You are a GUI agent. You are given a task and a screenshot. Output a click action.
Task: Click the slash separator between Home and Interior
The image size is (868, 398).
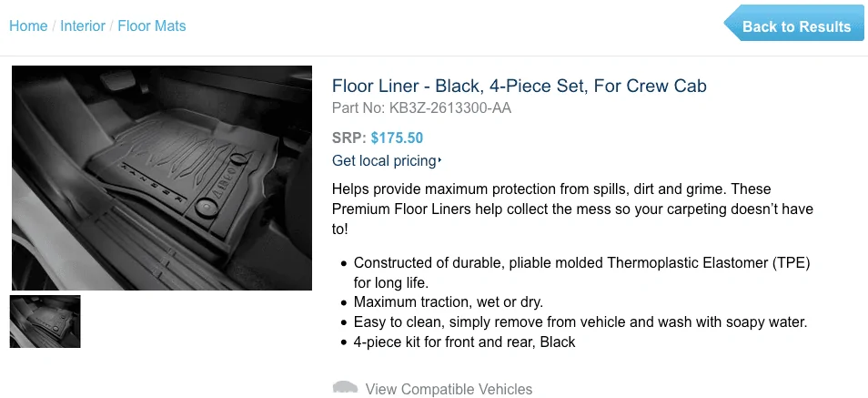click(54, 26)
